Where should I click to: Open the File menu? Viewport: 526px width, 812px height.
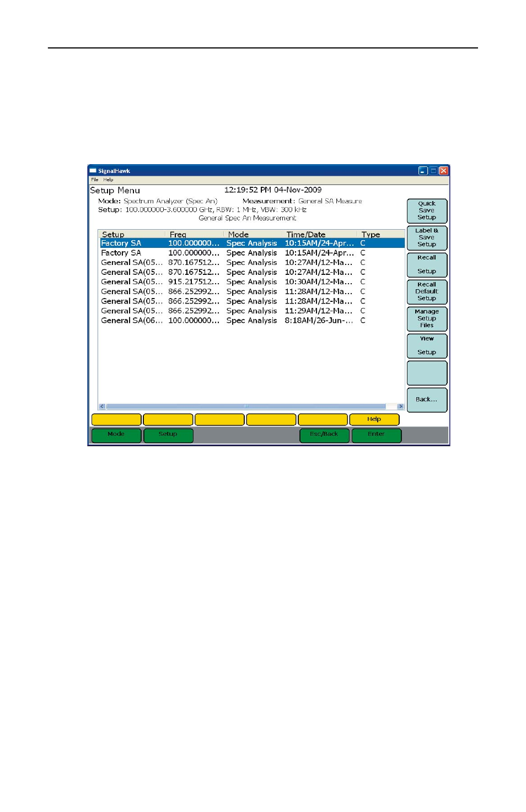[x=94, y=180]
